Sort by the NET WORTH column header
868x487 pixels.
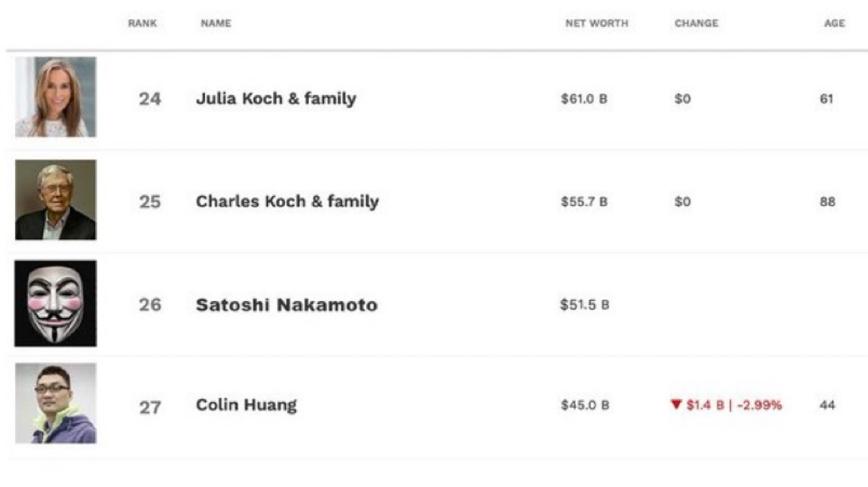click(x=596, y=23)
